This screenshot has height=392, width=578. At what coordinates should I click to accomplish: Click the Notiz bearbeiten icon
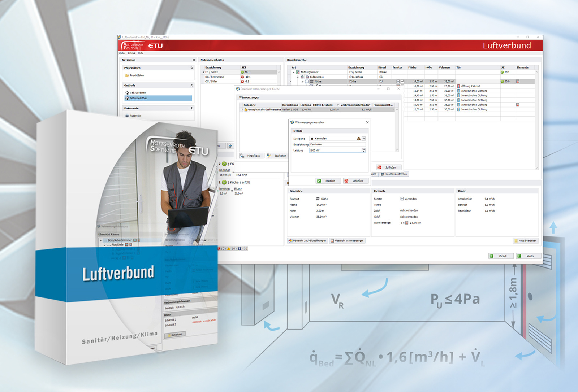516,241
